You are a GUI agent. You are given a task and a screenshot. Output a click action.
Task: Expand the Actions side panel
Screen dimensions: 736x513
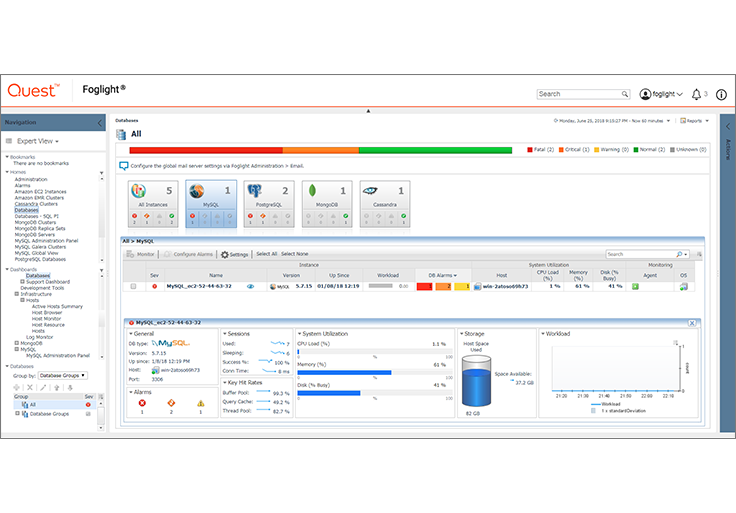[x=728, y=127]
